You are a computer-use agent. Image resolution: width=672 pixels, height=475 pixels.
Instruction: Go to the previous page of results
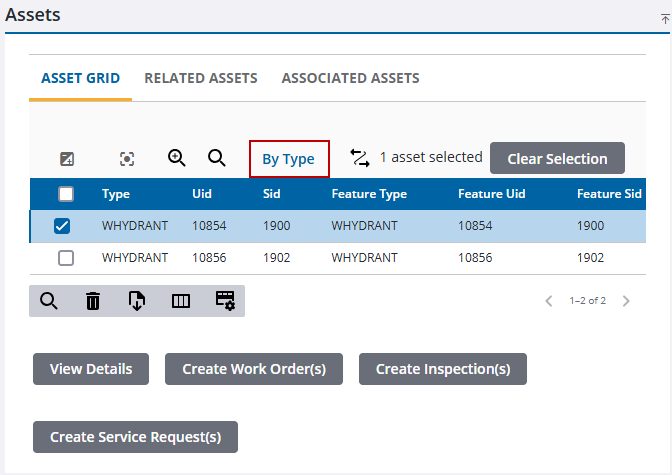(549, 301)
